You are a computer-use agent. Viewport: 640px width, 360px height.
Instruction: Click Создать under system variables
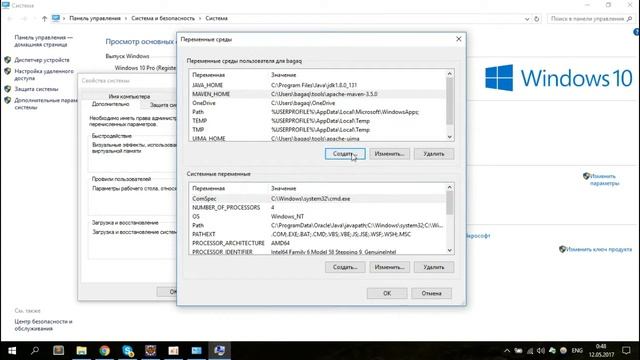[x=345, y=267]
